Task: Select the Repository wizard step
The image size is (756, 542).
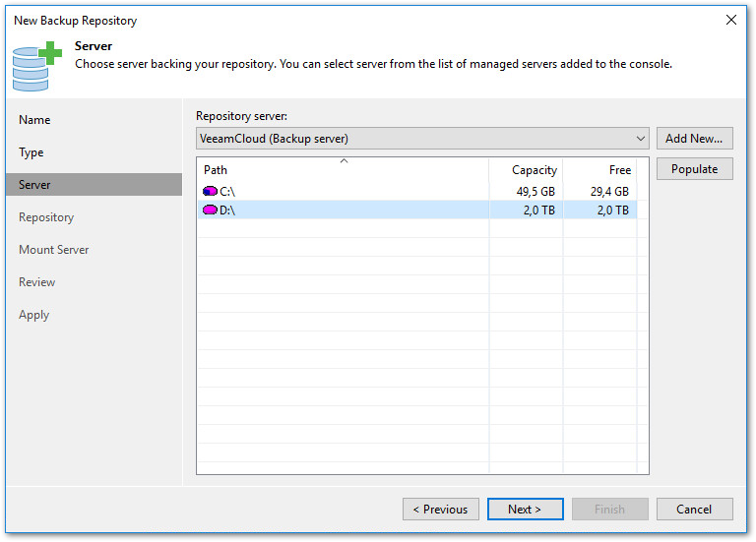Action: click(46, 217)
